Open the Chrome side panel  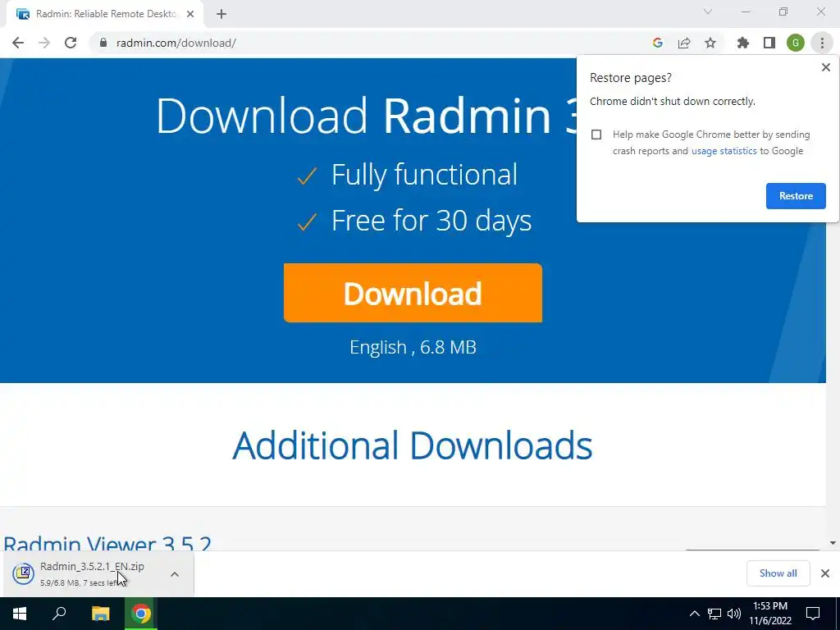click(x=769, y=43)
